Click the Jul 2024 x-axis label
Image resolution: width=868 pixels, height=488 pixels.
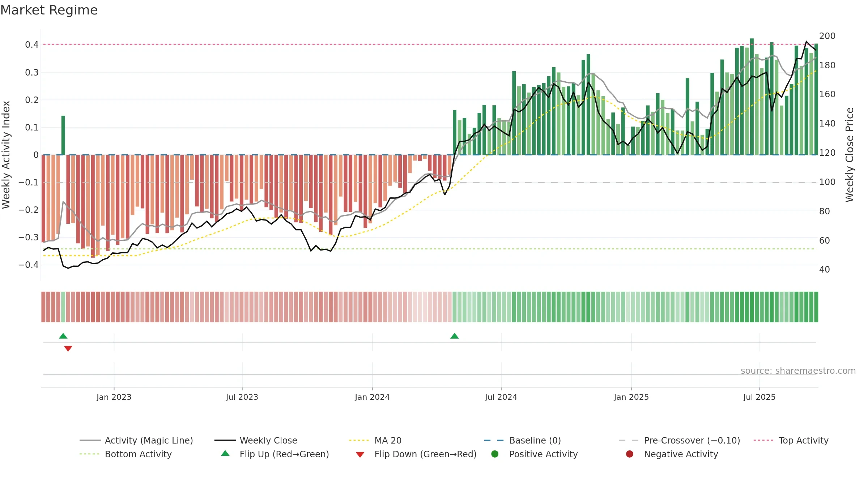click(501, 397)
